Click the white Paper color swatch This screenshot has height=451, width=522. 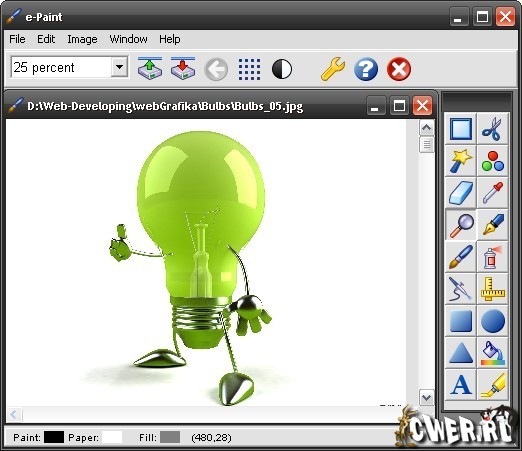(x=112, y=437)
